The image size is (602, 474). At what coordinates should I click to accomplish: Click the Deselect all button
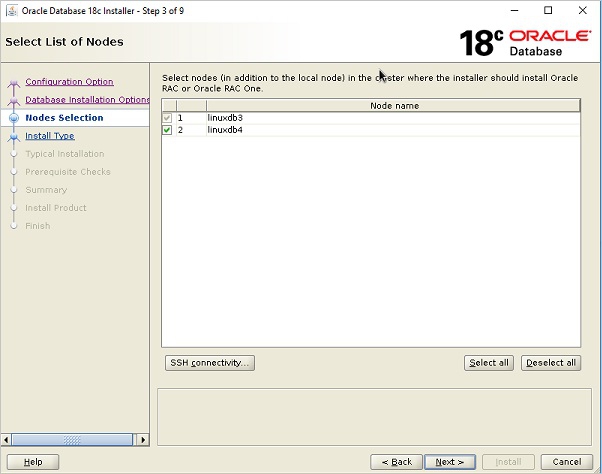pos(551,363)
